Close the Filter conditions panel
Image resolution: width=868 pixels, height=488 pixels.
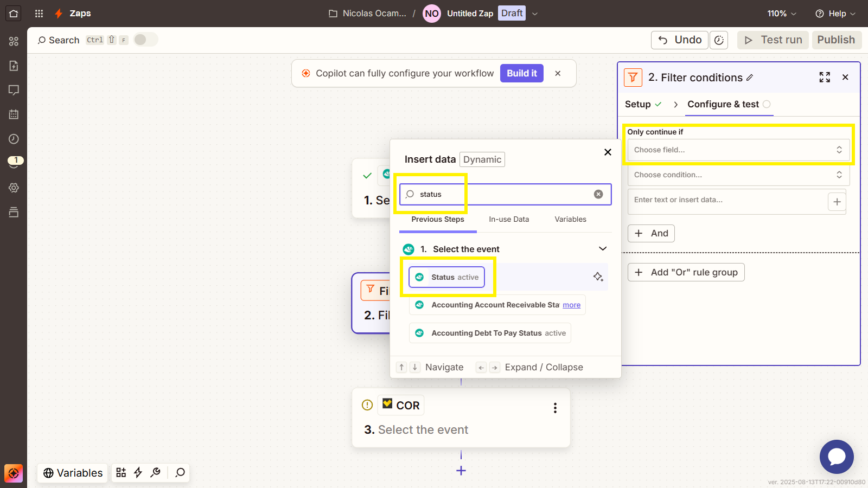tap(845, 78)
